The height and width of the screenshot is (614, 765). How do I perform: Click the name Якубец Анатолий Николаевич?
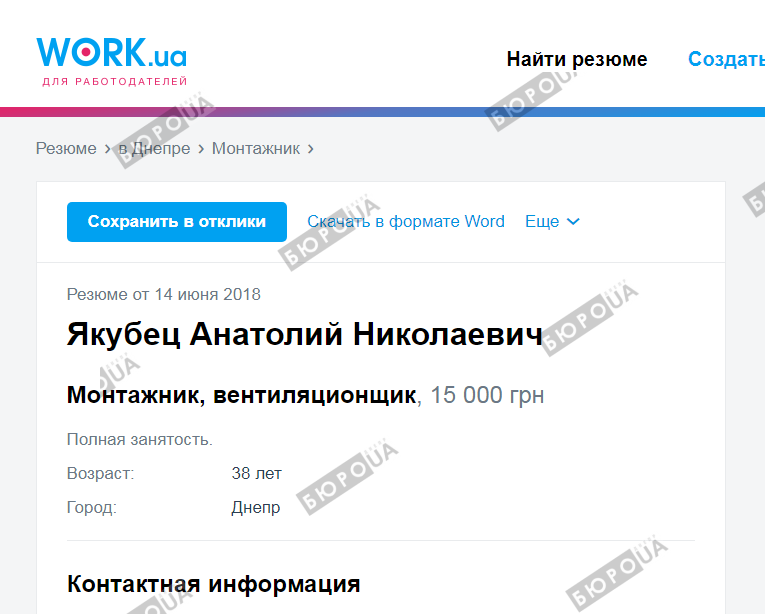304,334
